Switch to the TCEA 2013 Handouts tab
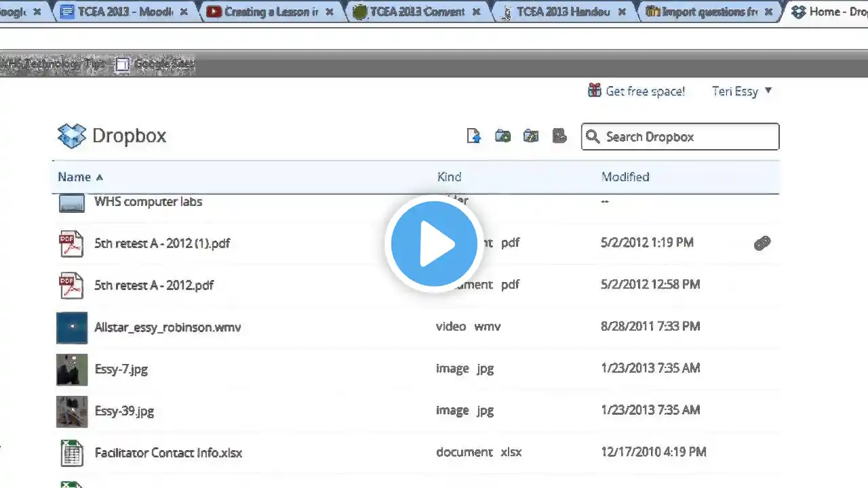The width and height of the screenshot is (868, 488). coord(563,12)
